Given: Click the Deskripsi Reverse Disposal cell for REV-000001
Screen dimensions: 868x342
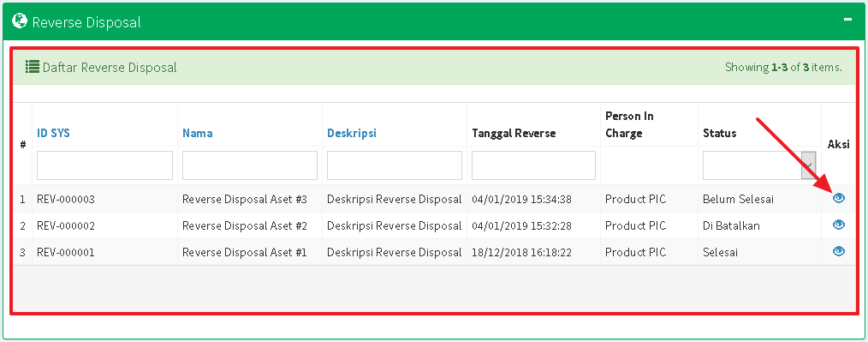Looking at the screenshot, I should 394,252.
